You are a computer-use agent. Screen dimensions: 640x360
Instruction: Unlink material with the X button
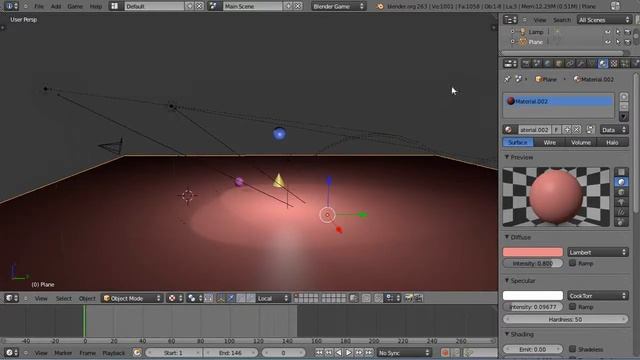[x=576, y=130]
